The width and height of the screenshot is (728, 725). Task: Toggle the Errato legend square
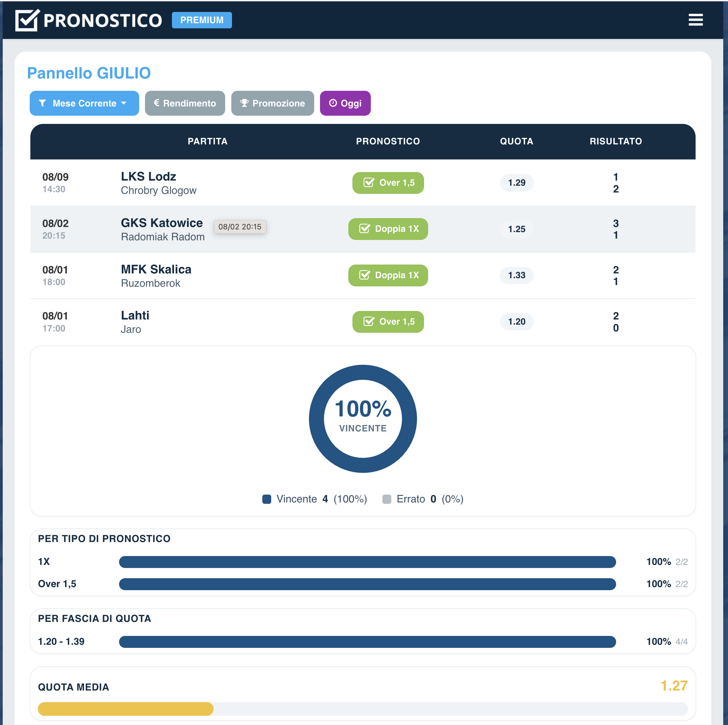point(387,499)
